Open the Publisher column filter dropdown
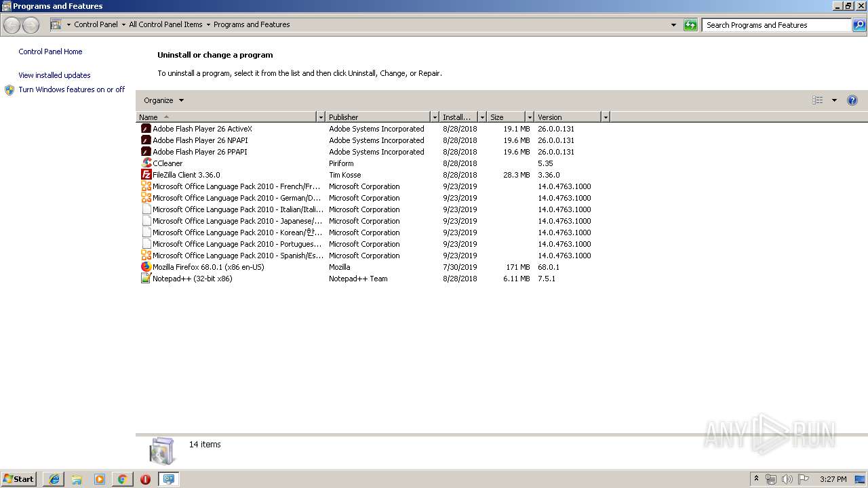The width and height of the screenshot is (868, 488). pos(435,117)
